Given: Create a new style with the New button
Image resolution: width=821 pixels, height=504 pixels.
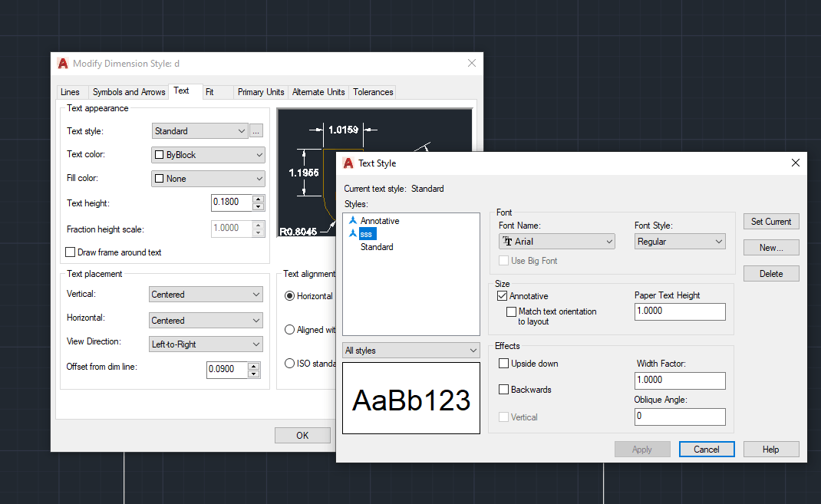Looking at the screenshot, I should (770, 247).
